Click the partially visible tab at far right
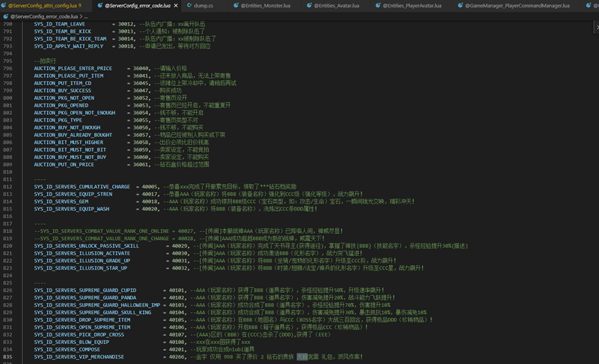The image size is (599, 364). 594,6
